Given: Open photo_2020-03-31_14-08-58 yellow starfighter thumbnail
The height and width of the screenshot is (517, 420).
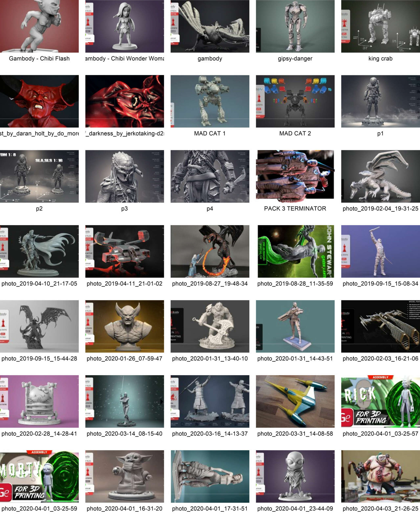Looking at the screenshot, I should pyautogui.click(x=295, y=401).
